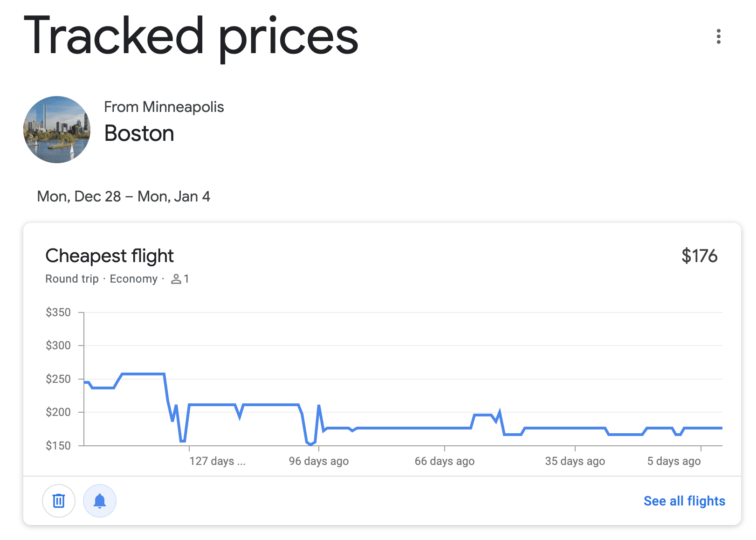Screen dimensions: 756x540
Task: Click the Boston destination title
Action: 139,133
